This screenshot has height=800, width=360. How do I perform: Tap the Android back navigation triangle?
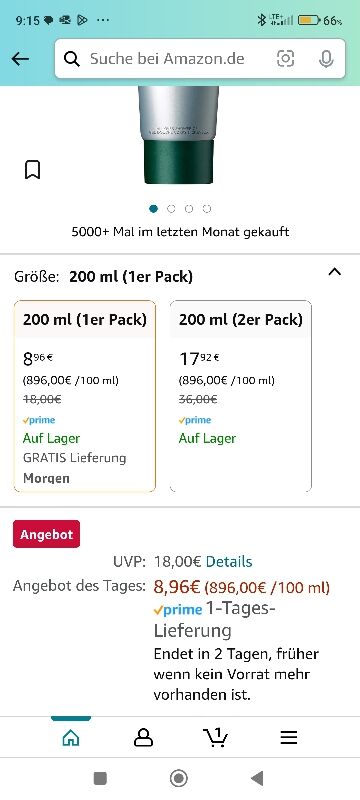[257, 778]
